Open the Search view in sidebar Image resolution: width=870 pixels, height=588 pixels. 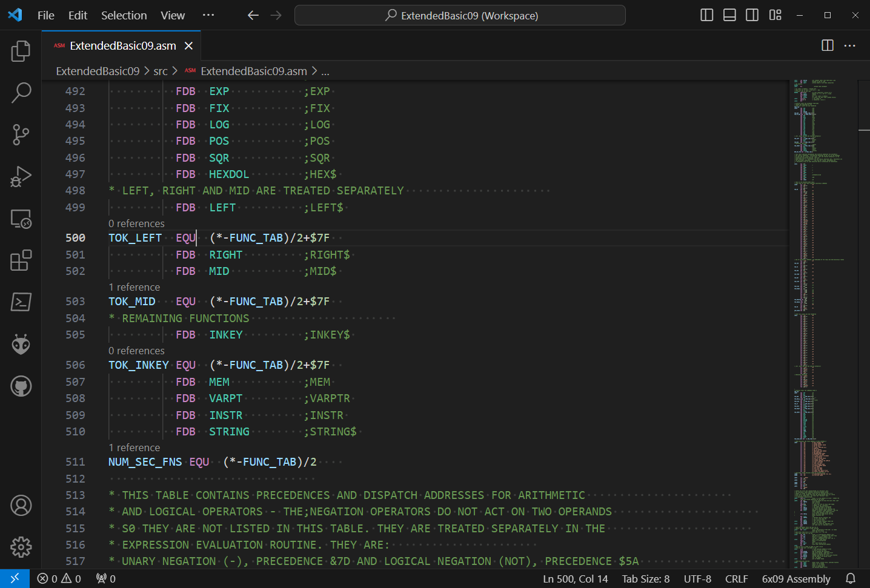tap(21, 93)
